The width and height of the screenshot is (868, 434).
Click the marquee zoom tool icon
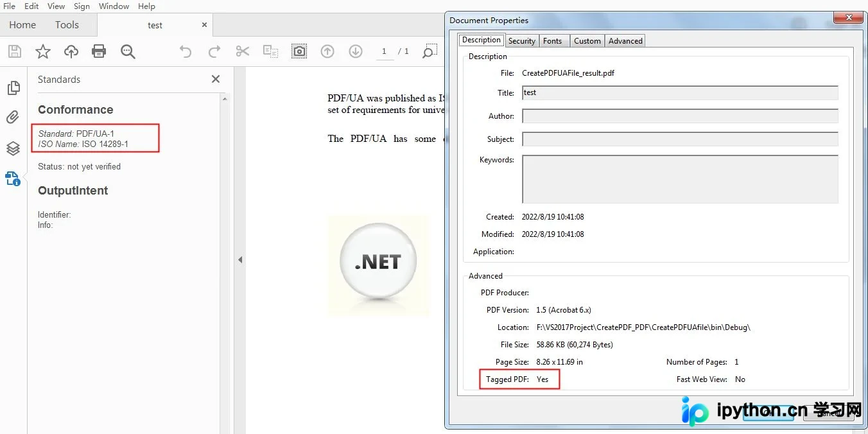430,51
